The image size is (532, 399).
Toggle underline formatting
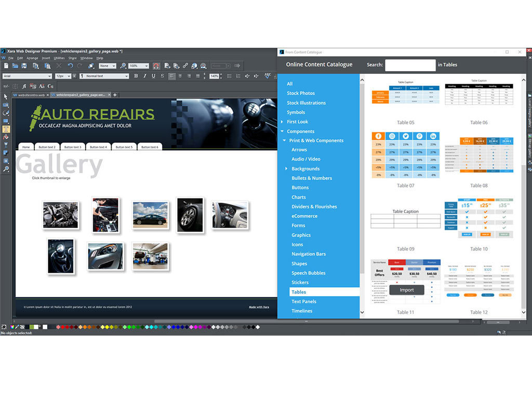point(153,76)
